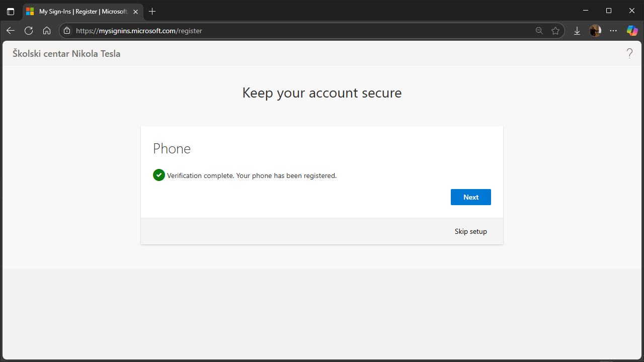The width and height of the screenshot is (644, 362).
Task: Click the Next button
Action: pos(470,197)
